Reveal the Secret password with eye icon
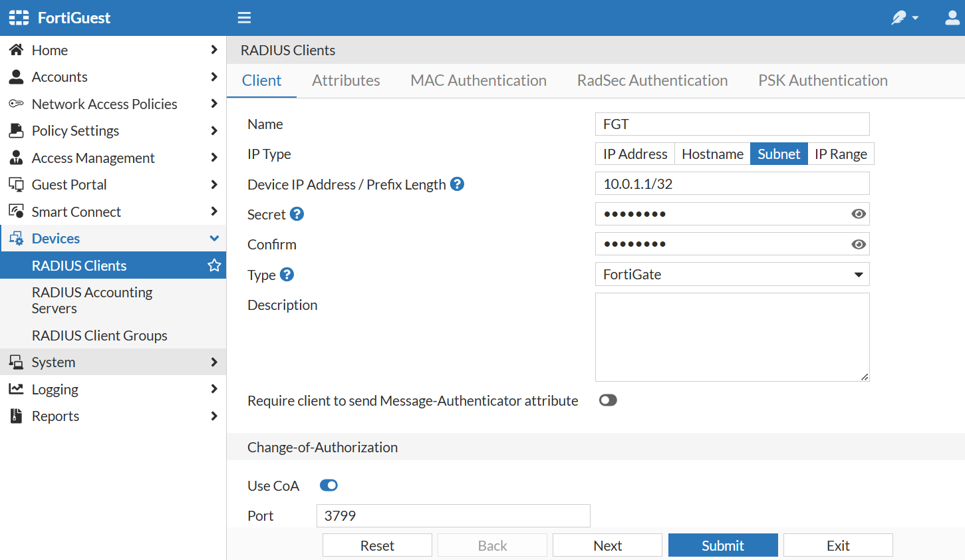This screenshot has width=965, height=560. pyautogui.click(x=858, y=213)
